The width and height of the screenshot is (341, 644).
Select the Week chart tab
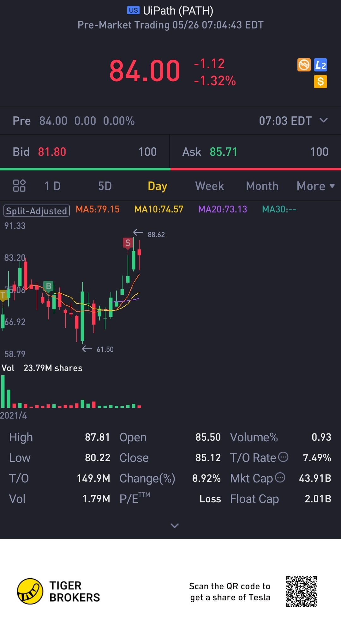(x=210, y=186)
